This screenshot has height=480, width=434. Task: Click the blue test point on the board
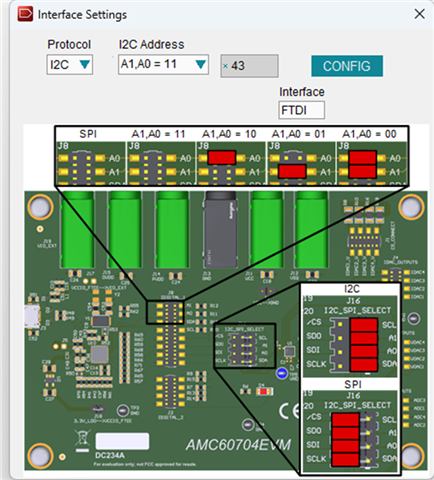(282, 373)
